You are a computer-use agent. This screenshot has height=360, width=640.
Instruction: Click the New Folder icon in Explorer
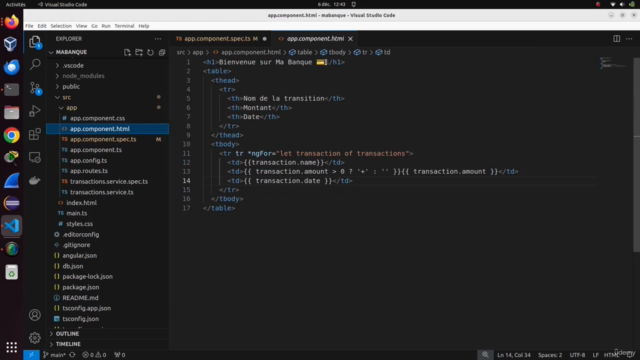click(x=139, y=52)
